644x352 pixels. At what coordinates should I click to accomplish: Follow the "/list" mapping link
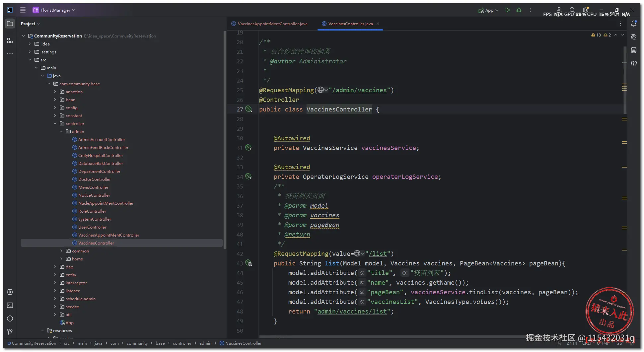(378, 253)
